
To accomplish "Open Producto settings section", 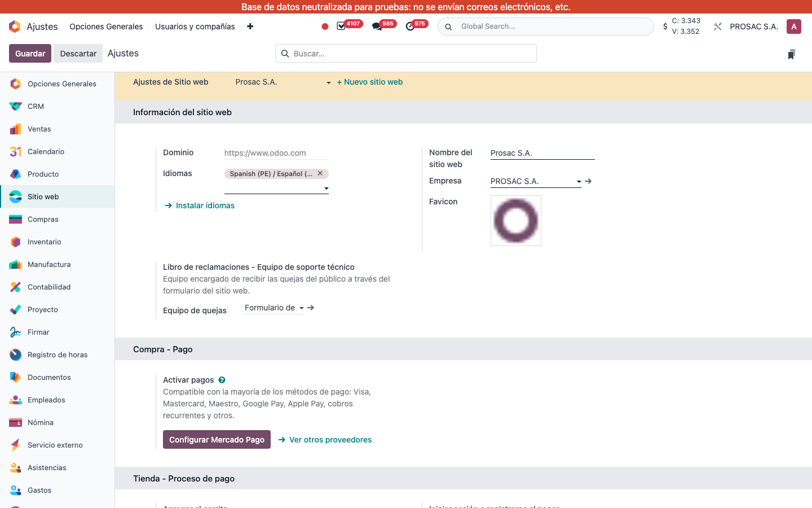I will point(58,174).
